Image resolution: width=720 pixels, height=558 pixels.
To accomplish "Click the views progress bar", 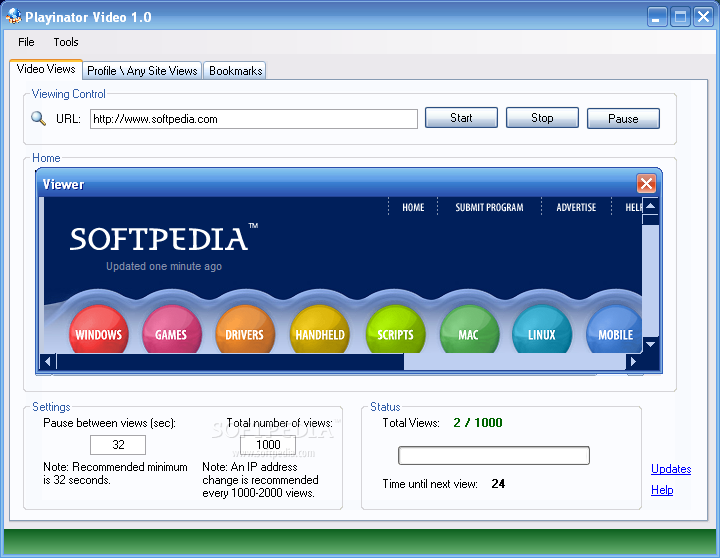I will point(494,455).
